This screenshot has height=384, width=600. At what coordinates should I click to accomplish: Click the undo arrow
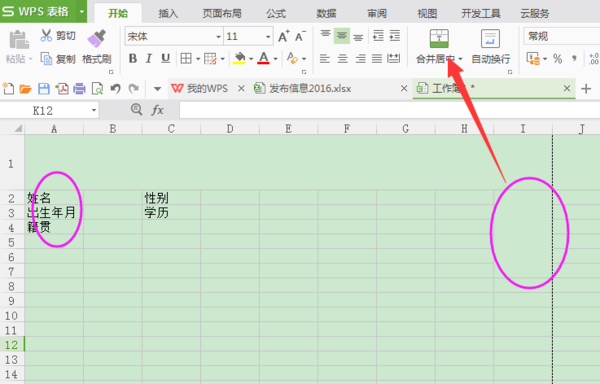pos(115,89)
